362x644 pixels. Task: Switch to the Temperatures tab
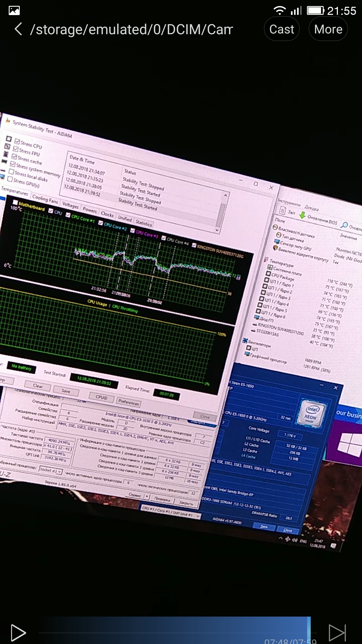15,191
